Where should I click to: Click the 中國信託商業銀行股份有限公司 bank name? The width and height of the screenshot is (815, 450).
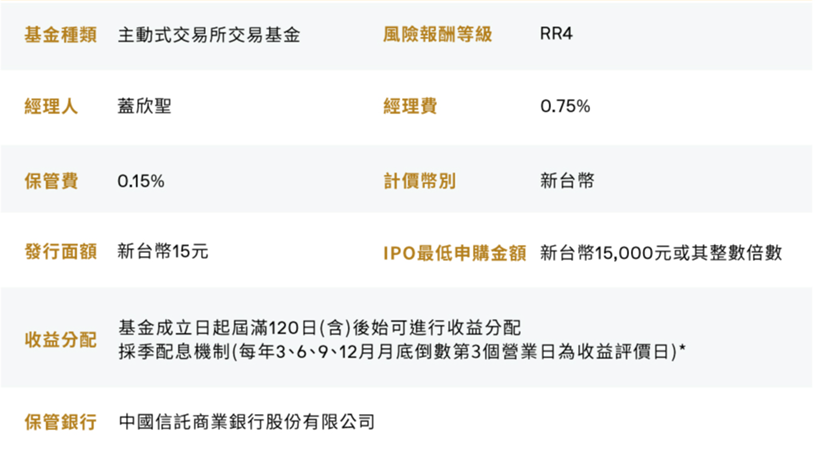click(x=246, y=421)
